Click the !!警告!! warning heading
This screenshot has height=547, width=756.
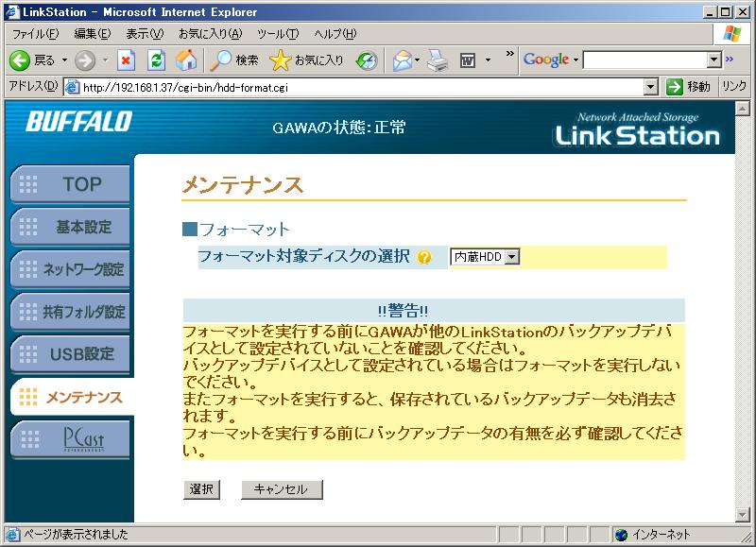(404, 311)
